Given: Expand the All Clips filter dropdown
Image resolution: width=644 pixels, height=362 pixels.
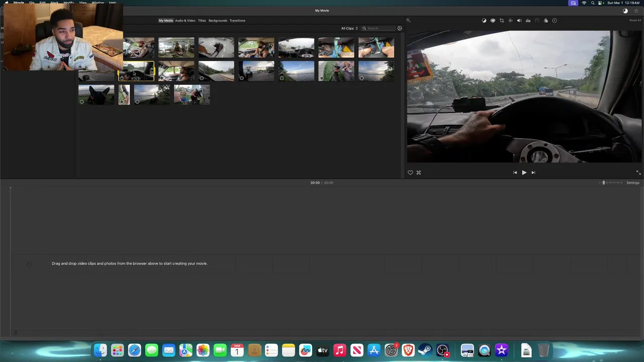Looking at the screenshot, I should coord(350,28).
